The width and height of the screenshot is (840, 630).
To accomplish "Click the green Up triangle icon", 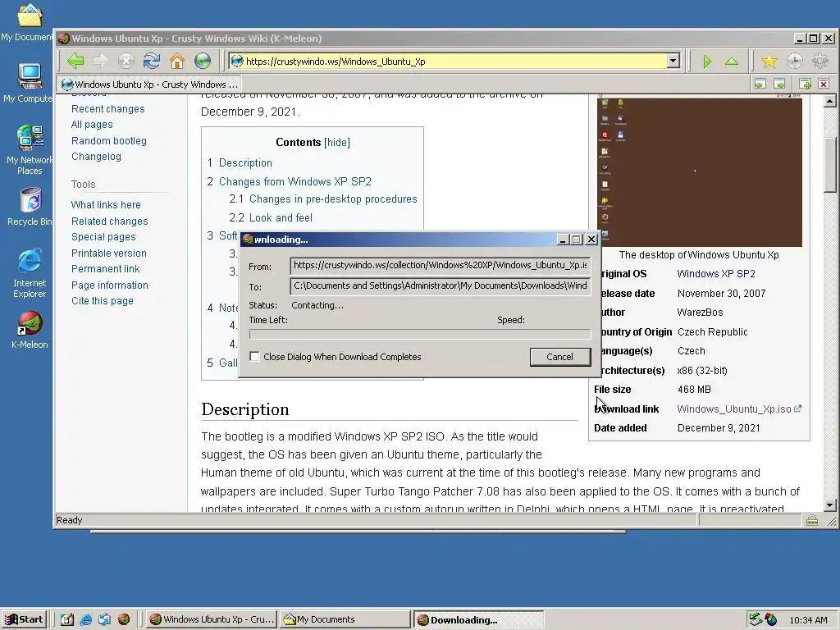I will 732,62.
